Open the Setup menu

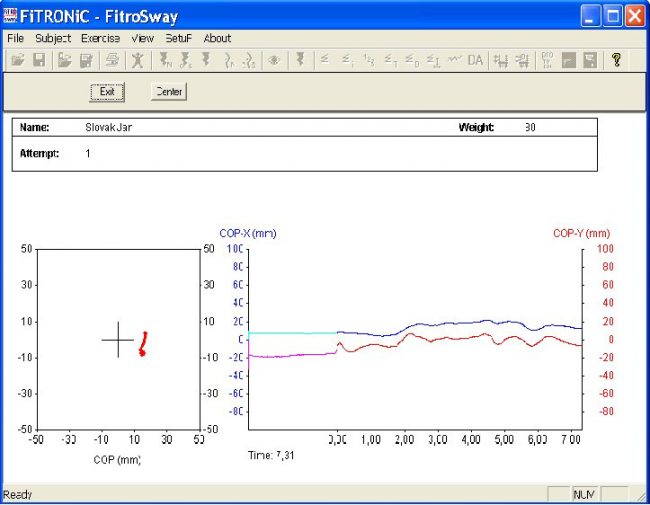pyautogui.click(x=178, y=38)
